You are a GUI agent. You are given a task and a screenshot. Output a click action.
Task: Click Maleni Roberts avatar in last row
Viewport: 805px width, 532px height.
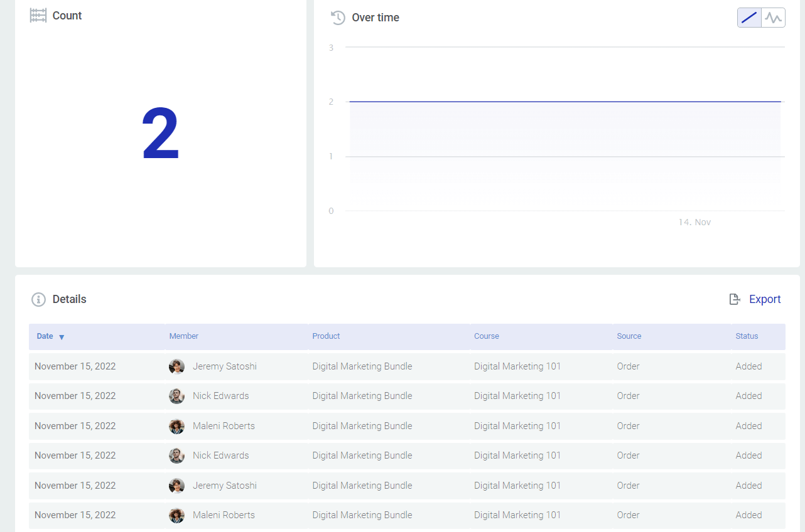click(x=176, y=515)
